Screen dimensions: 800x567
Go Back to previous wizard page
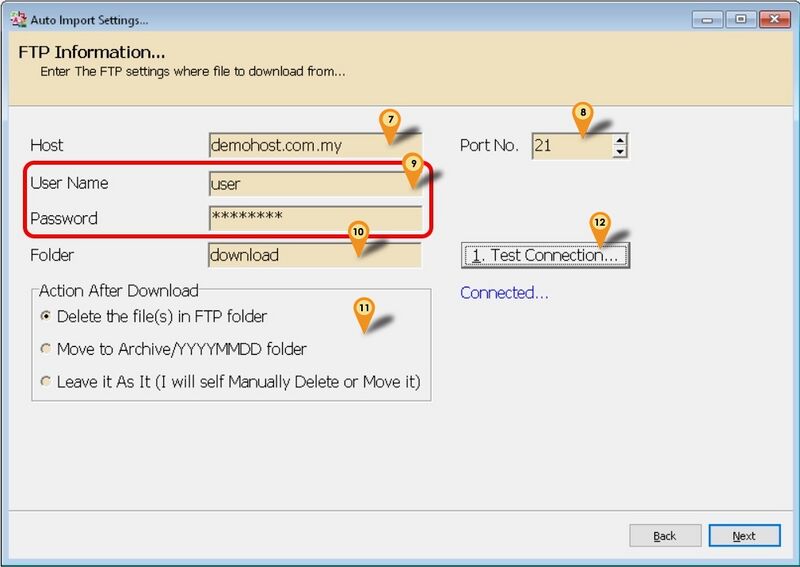(x=665, y=536)
